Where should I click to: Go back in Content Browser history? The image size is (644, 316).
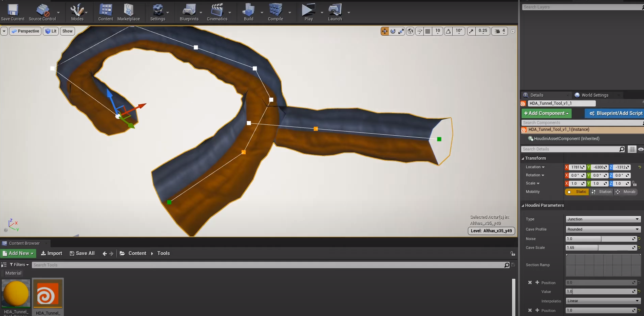105,254
